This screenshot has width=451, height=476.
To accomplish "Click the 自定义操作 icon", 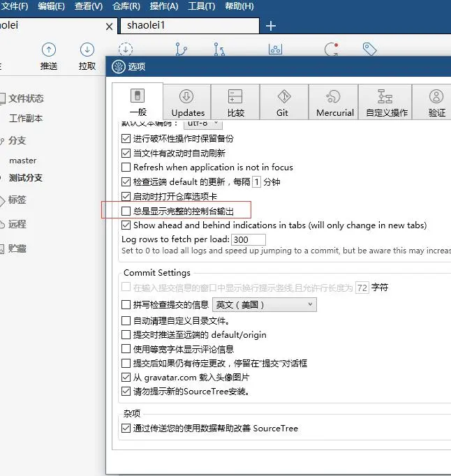I will (x=385, y=96).
